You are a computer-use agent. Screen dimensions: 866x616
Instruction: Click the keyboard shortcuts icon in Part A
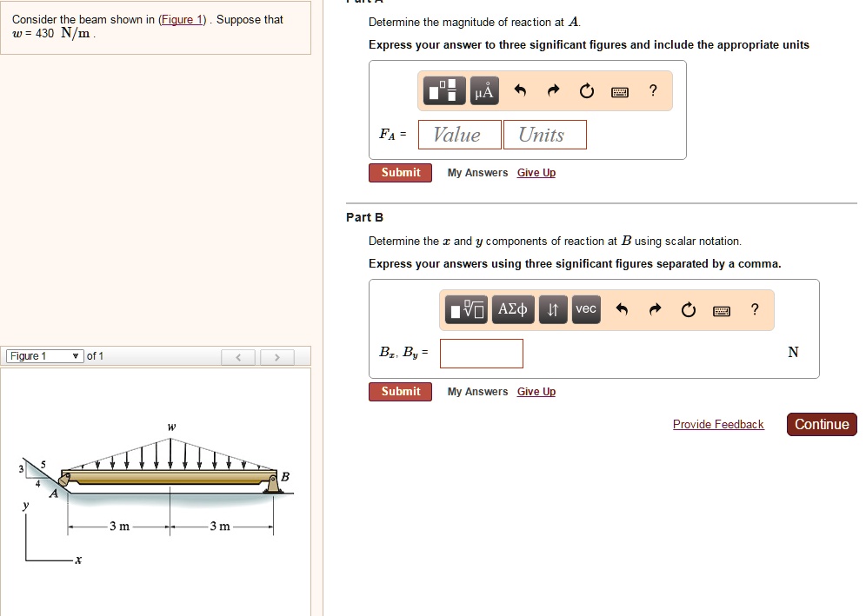619,90
